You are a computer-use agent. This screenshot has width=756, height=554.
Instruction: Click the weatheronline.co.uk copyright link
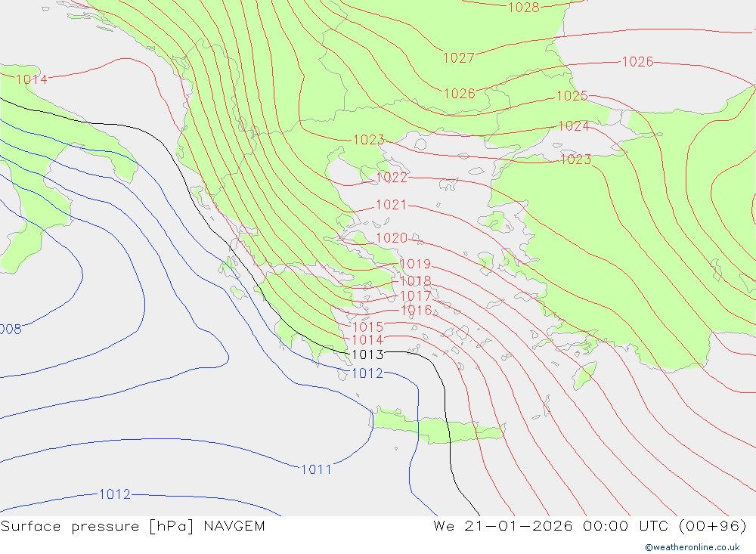pyautogui.click(x=692, y=547)
